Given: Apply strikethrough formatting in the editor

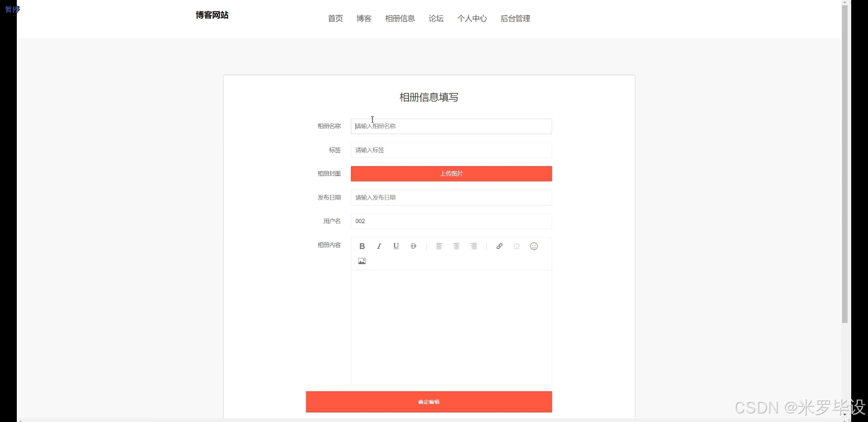Looking at the screenshot, I should point(413,246).
